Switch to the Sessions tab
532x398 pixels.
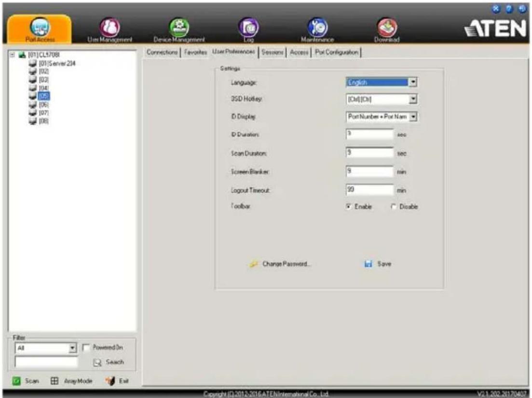click(x=273, y=52)
